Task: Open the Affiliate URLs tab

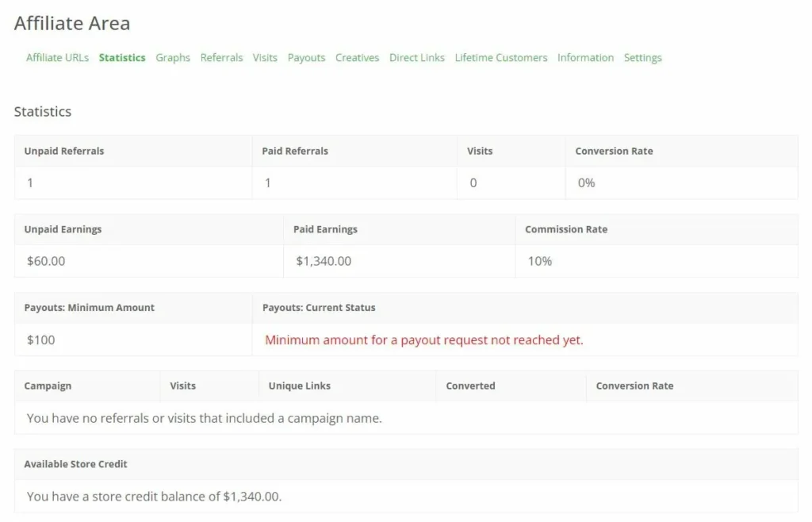Action: pos(57,57)
